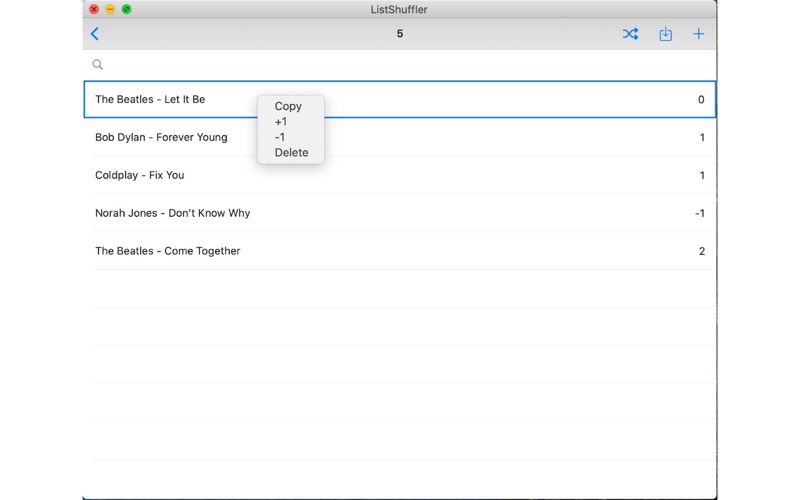Close the ListShuffler window
This screenshot has height=500, width=800.
point(94,9)
